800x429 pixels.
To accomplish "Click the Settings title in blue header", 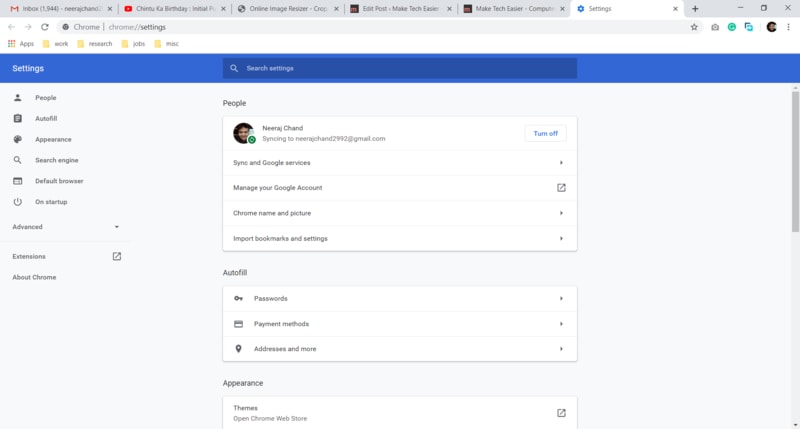I will [x=28, y=68].
